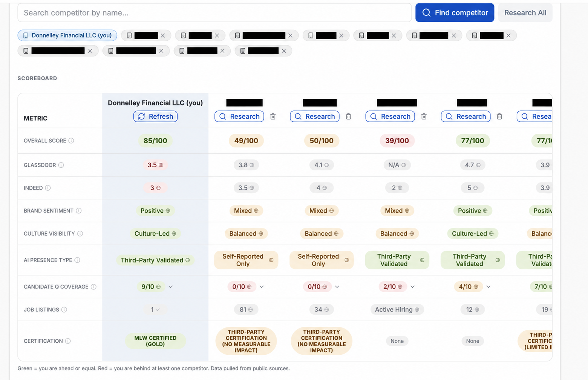The width and height of the screenshot is (588, 380).
Task: Delete competitor column scoring 50/100 via trash icon
Action: (348, 116)
